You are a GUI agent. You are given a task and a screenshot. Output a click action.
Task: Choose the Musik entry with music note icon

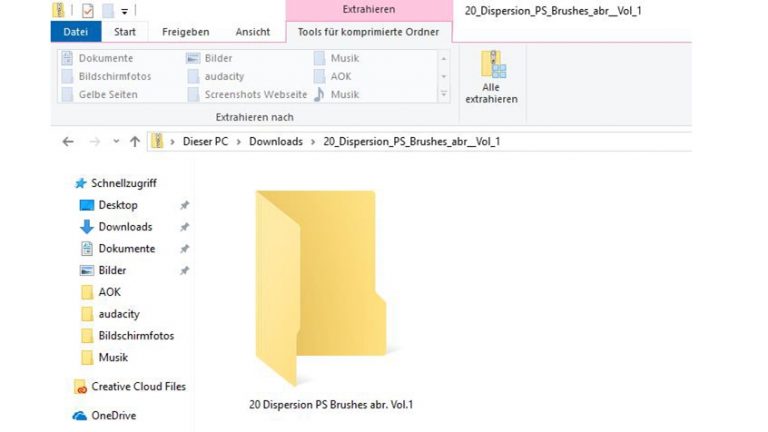pyautogui.click(x=337, y=95)
